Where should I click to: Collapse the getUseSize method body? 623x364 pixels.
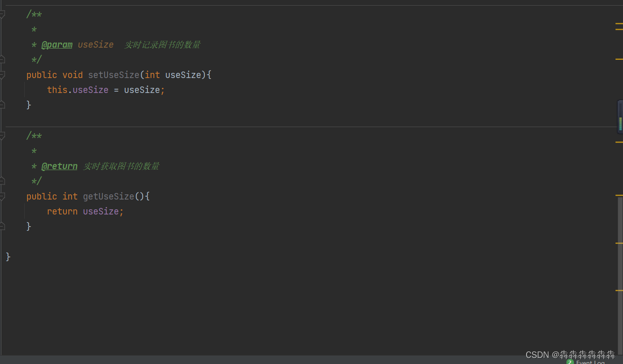click(2, 196)
